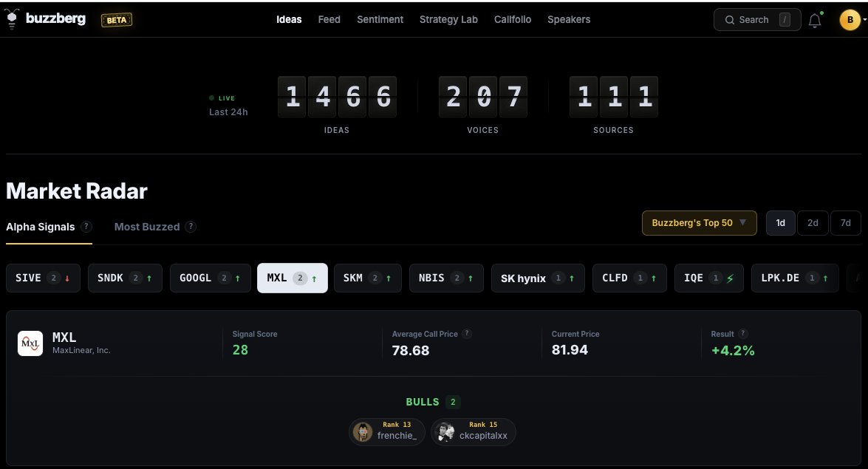Focus the Search input field
The width and height of the screenshot is (868, 469).
click(756, 20)
